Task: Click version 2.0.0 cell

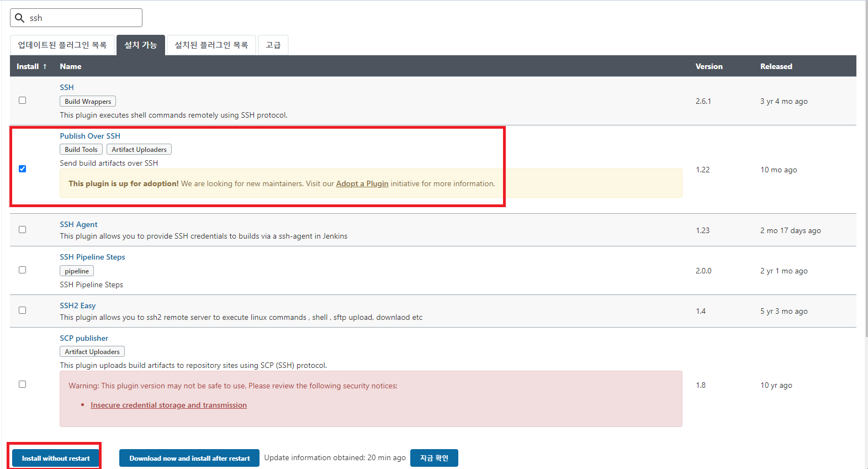Action: point(703,271)
